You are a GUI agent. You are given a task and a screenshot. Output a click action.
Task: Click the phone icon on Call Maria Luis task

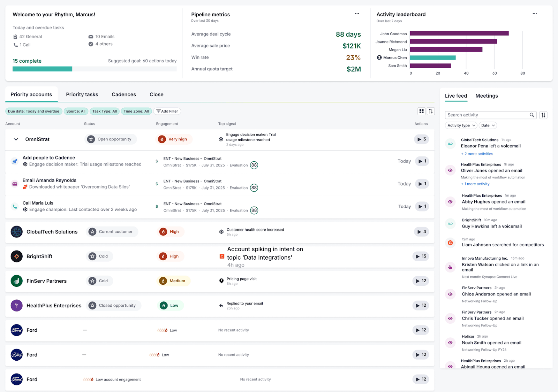point(14,206)
